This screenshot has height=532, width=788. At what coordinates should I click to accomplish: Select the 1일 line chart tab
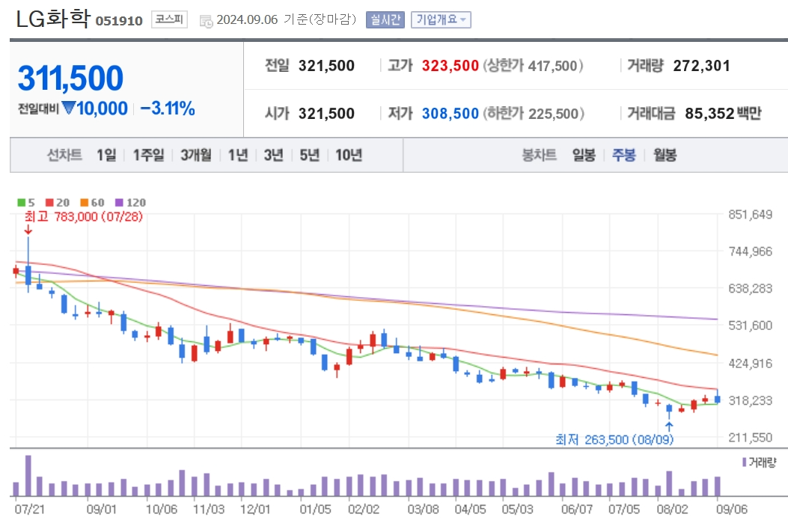[x=106, y=155]
